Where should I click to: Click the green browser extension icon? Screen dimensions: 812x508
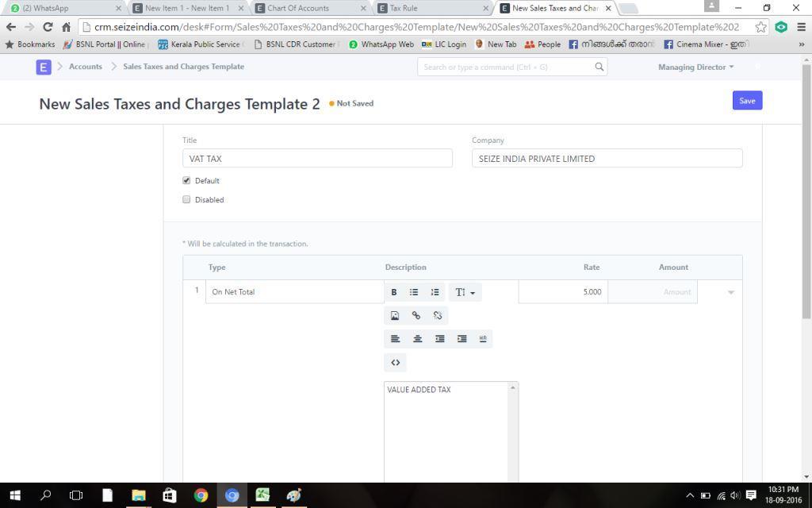coord(781,27)
